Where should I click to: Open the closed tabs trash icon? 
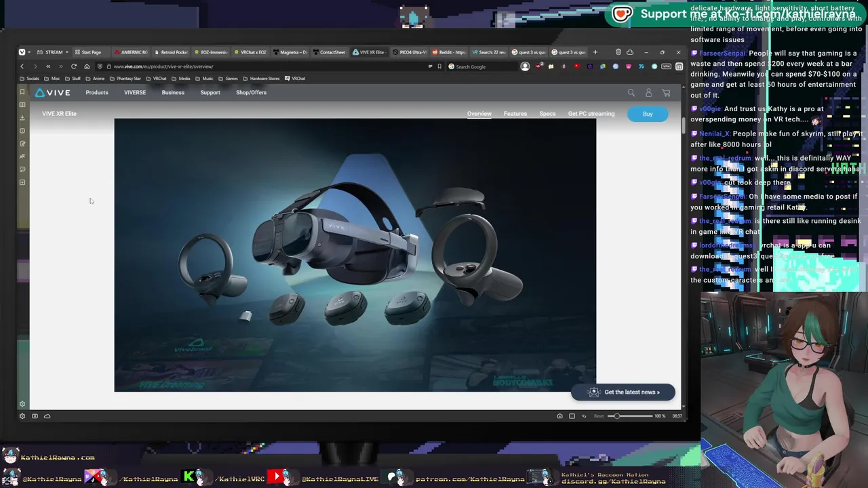[x=618, y=52]
